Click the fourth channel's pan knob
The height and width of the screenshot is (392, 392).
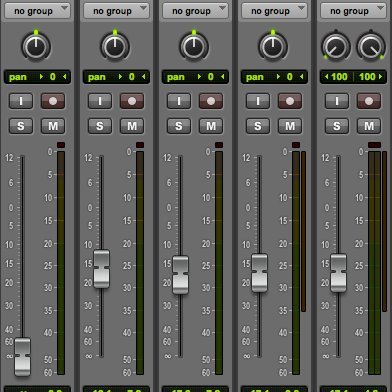(273, 47)
